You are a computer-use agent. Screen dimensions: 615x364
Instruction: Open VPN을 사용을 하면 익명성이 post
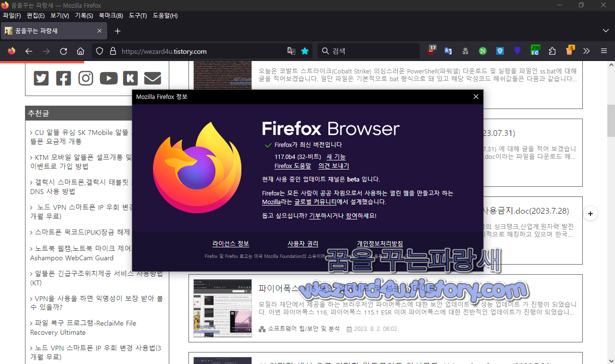pos(97,303)
